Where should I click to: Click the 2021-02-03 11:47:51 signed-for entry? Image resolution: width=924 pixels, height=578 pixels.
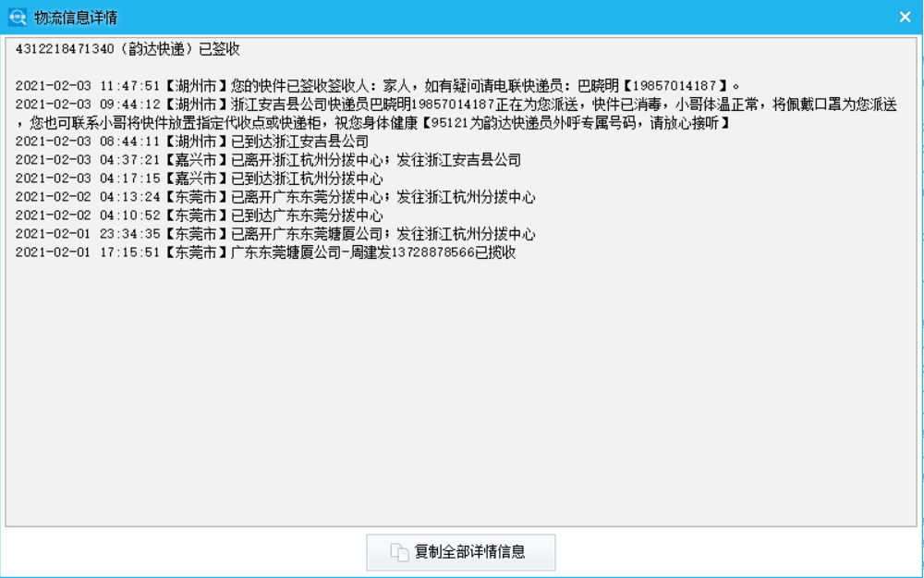(377, 86)
